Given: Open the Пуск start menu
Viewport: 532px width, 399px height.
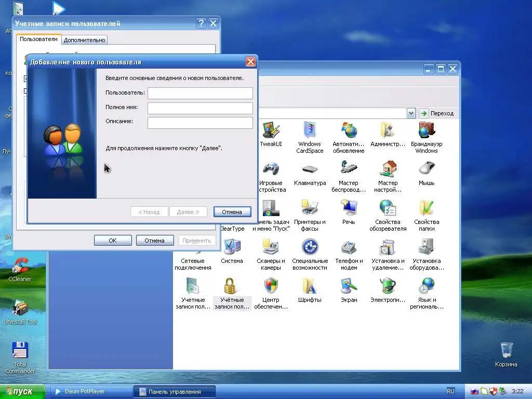Looking at the screenshot, I should [22, 392].
